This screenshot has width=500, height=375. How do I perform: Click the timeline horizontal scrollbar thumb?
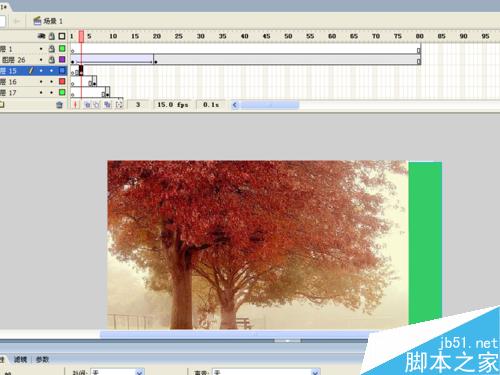point(270,105)
